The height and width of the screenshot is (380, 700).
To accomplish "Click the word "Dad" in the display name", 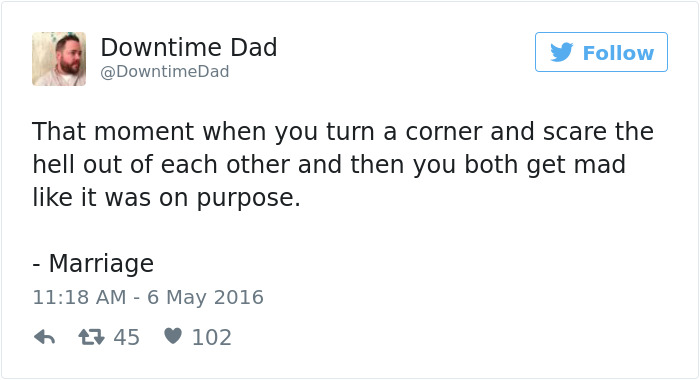I will click(254, 47).
